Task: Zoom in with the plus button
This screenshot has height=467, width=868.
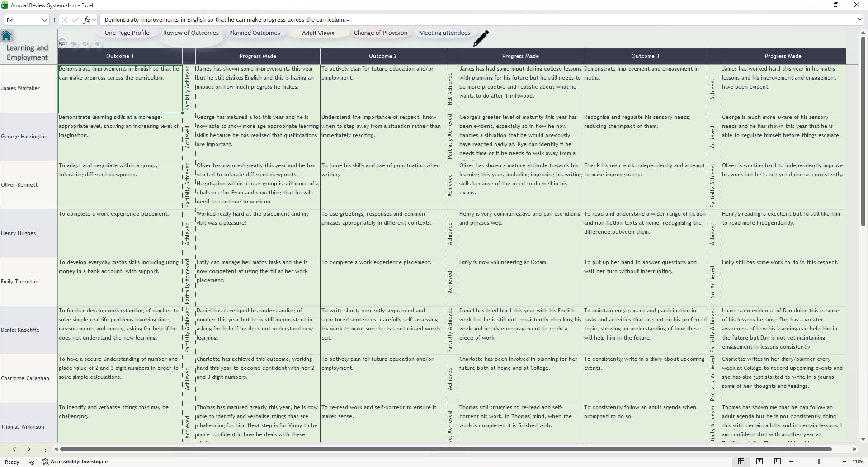Action: [x=844, y=462]
